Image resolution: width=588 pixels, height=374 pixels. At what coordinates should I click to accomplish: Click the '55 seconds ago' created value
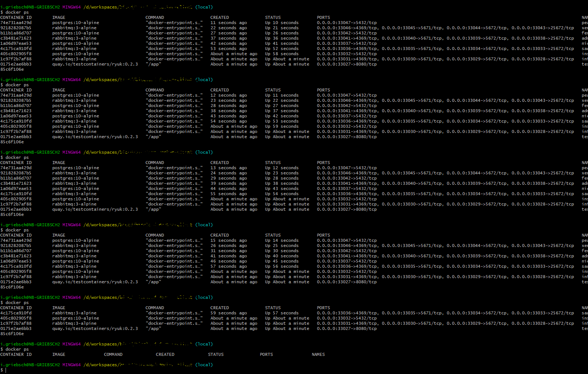pos(229,194)
